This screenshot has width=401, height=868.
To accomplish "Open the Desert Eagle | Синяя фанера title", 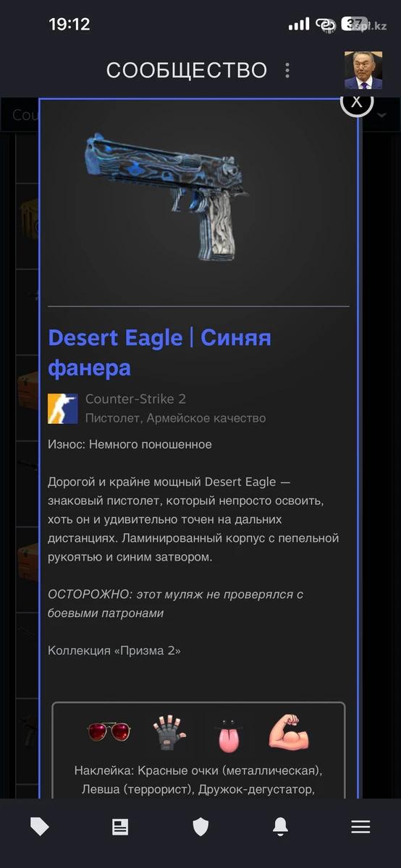I will click(x=159, y=352).
